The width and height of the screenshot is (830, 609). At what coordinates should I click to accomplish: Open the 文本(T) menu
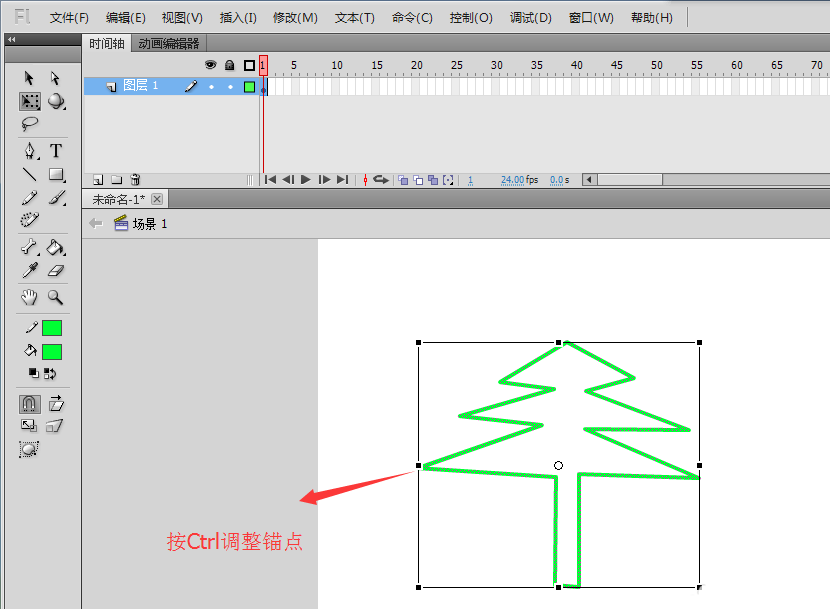(x=355, y=18)
